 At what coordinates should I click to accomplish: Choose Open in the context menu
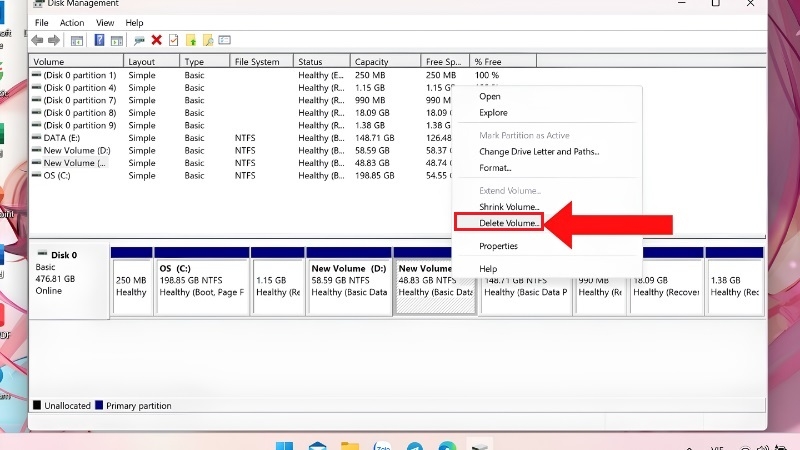point(490,96)
